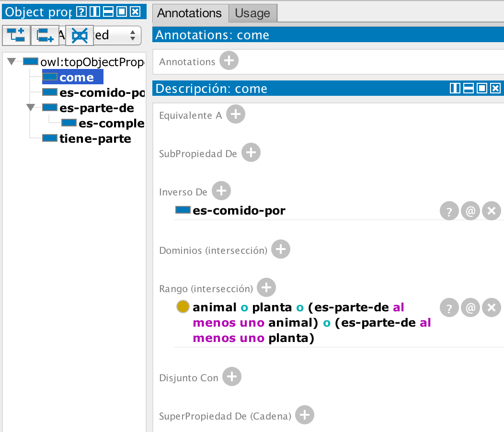Add a SubPropiedad De entry
The image size is (504, 432).
click(251, 152)
